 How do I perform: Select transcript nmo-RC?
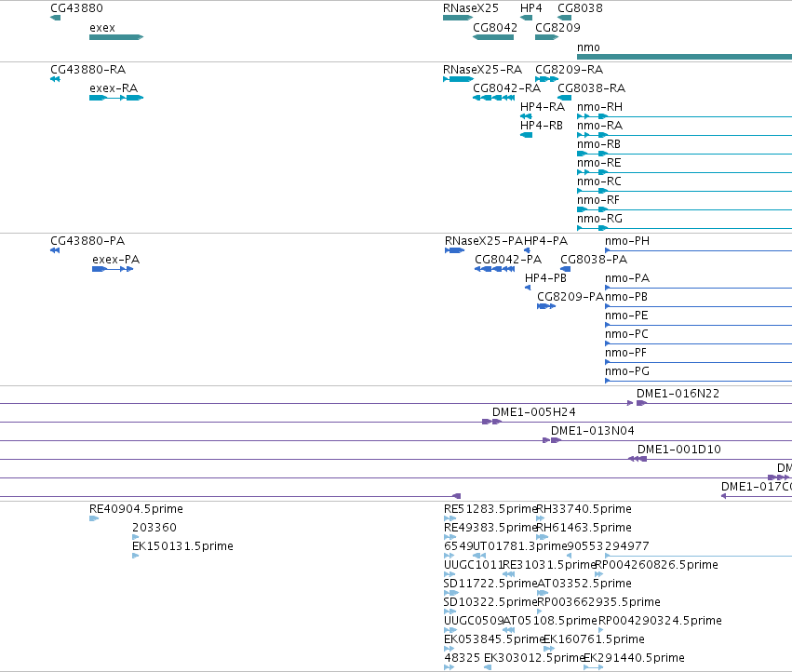tap(599, 181)
